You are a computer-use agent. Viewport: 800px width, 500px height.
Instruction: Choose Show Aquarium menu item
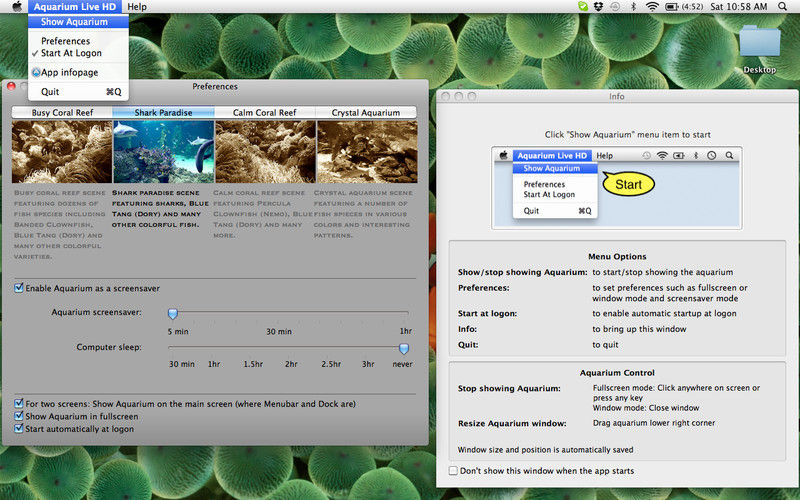pos(78,21)
